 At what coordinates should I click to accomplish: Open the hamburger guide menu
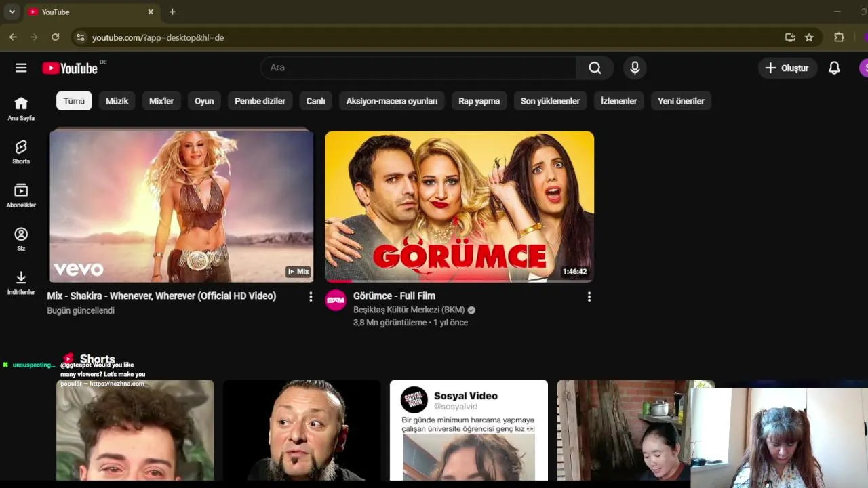[x=21, y=68]
